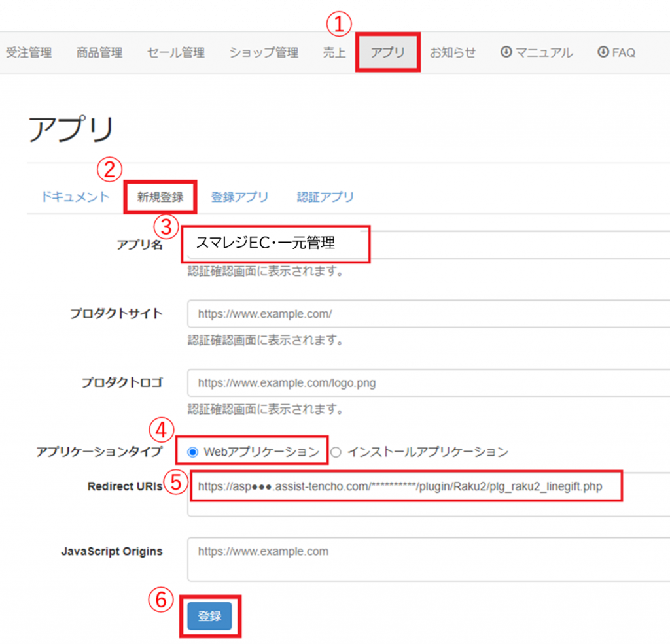Open the FAQ link in navbar
This screenshot has width=670, height=644.
(x=616, y=53)
